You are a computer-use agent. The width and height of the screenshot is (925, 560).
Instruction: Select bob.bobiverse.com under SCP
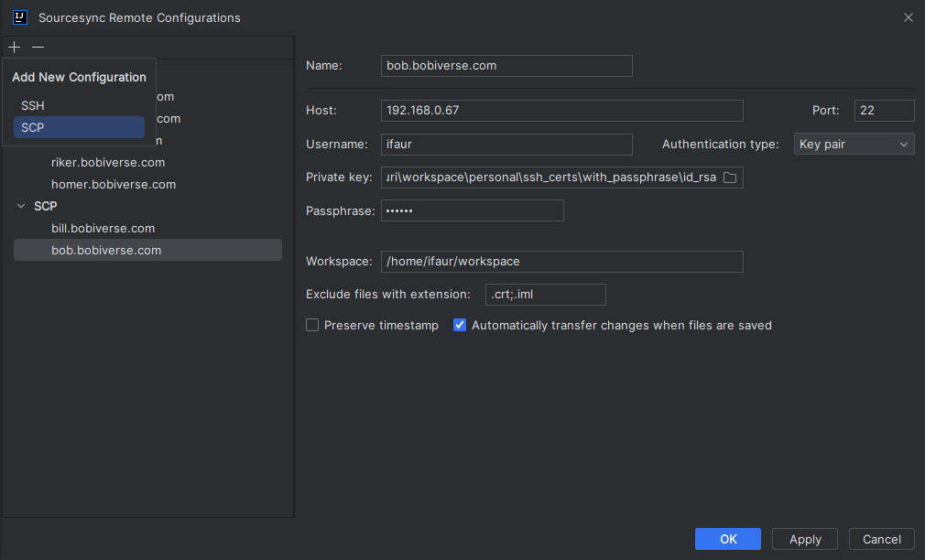pos(147,250)
